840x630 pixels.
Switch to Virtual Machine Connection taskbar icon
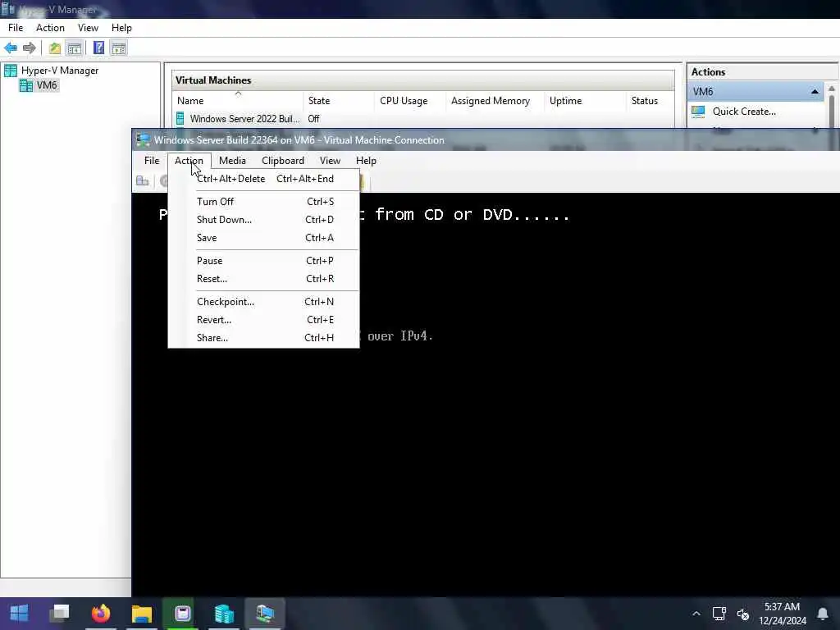pyautogui.click(x=265, y=614)
